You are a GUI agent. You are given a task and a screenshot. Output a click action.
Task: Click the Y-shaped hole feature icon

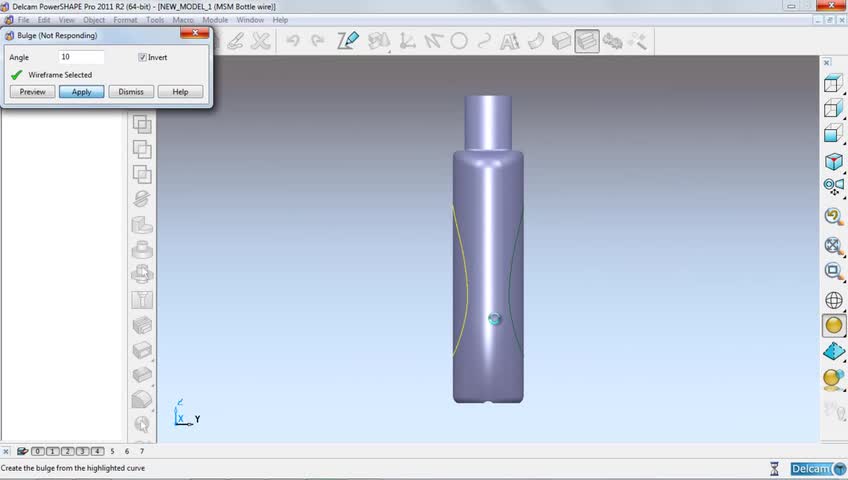pos(142,299)
